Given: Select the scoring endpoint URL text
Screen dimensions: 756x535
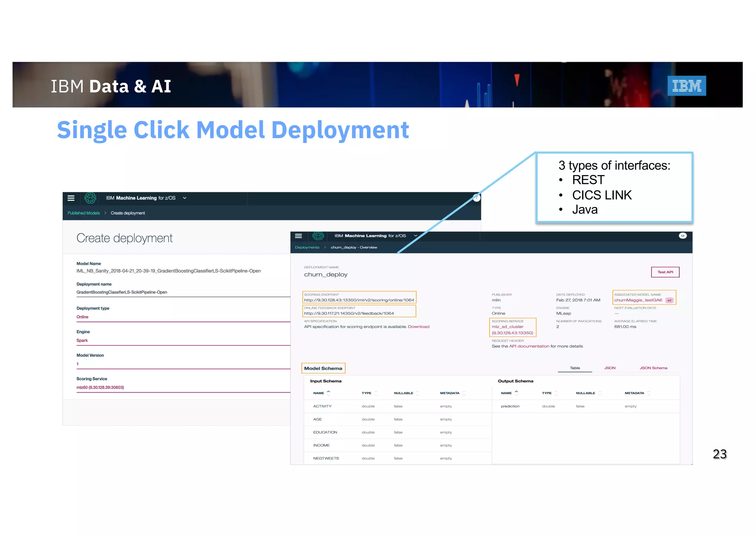Looking at the screenshot, I should pyautogui.click(x=359, y=300).
